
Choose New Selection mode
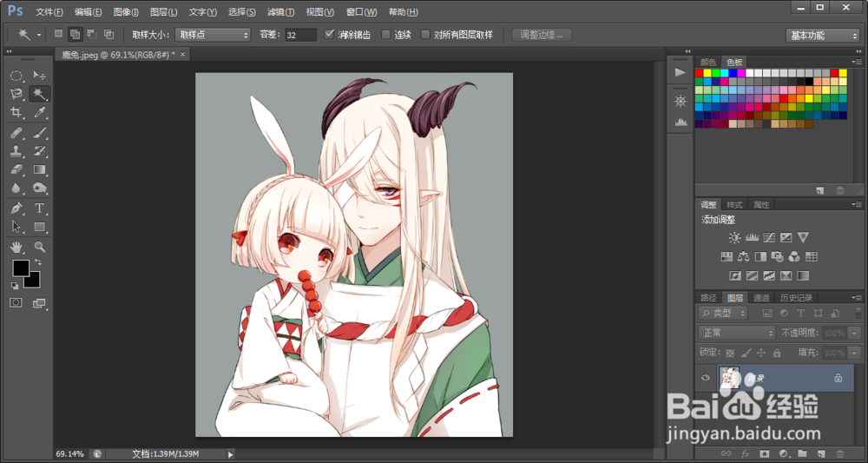click(x=58, y=35)
